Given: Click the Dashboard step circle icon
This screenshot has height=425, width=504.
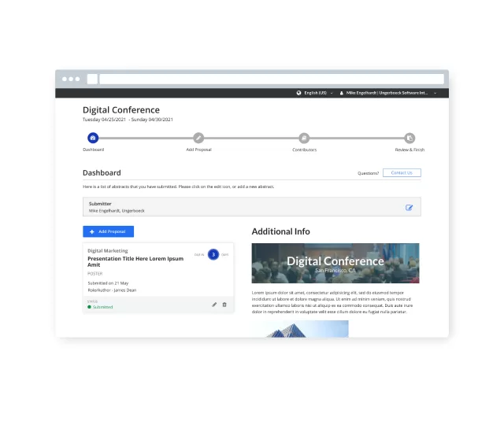Looking at the screenshot, I should (x=93, y=139).
